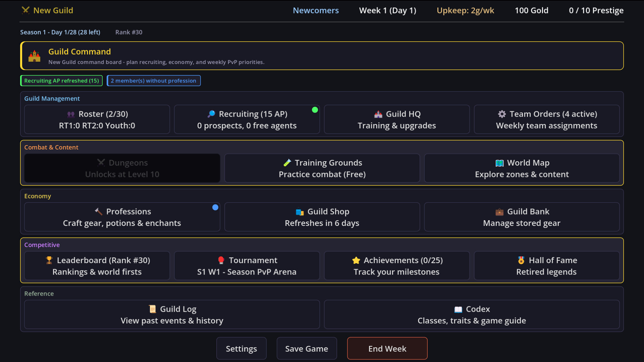
Task: Open the Roster panel
Action: point(97,119)
